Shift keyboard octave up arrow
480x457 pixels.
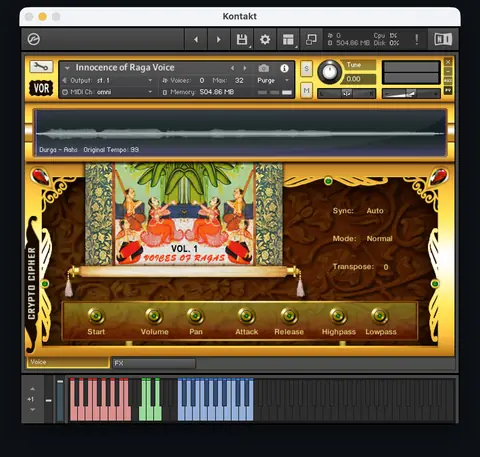click(32, 389)
